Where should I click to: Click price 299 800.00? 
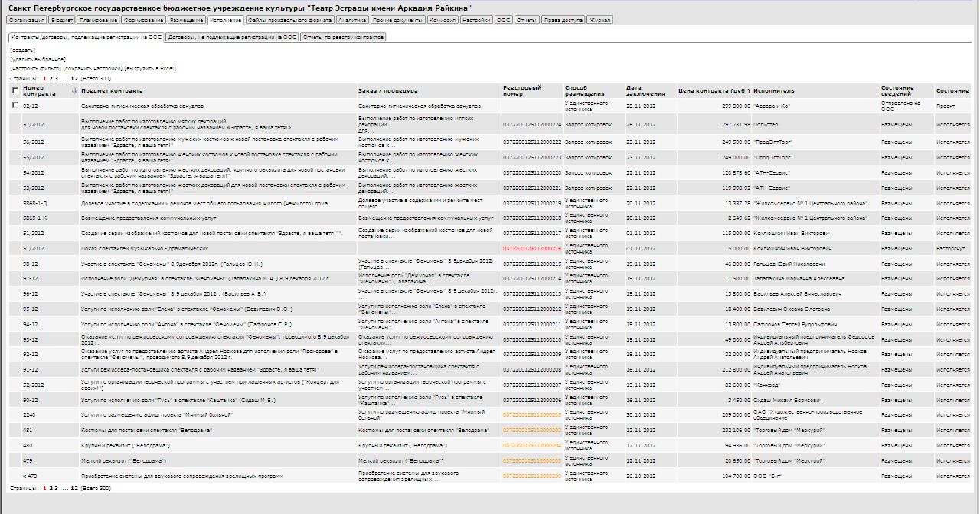(736, 106)
